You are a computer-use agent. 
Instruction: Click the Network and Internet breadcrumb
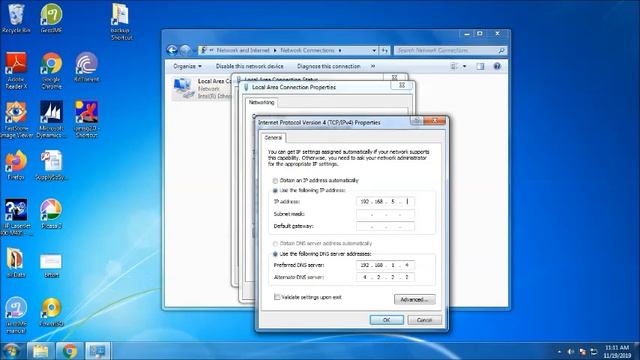pos(243,50)
